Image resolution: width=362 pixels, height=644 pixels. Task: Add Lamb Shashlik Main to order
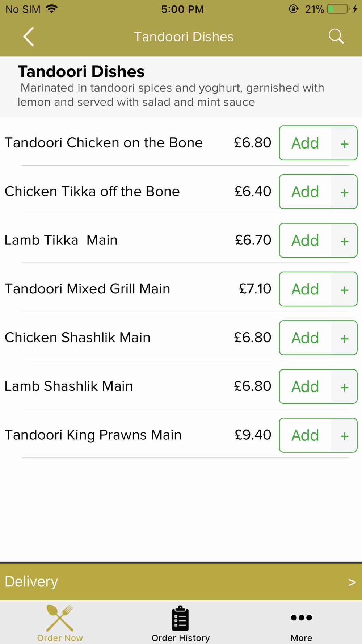[x=305, y=386]
